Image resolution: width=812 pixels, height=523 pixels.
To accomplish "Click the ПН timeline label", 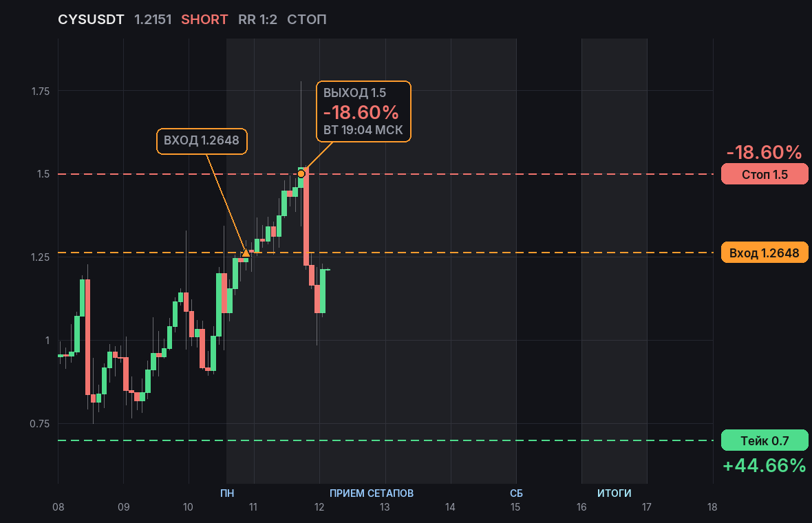I will pos(227,493).
